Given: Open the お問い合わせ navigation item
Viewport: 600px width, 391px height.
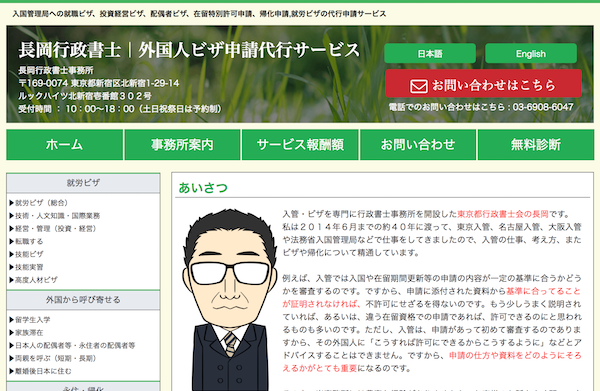Looking at the screenshot, I should click(418, 145).
